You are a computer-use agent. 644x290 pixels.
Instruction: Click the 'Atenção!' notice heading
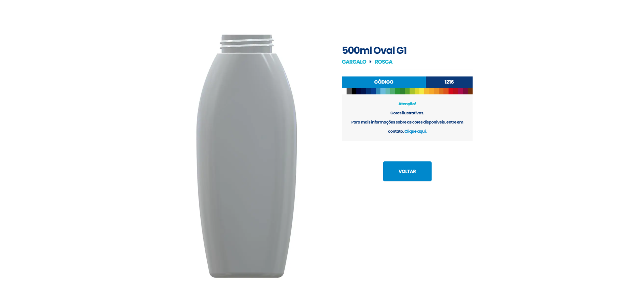click(407, 104)
